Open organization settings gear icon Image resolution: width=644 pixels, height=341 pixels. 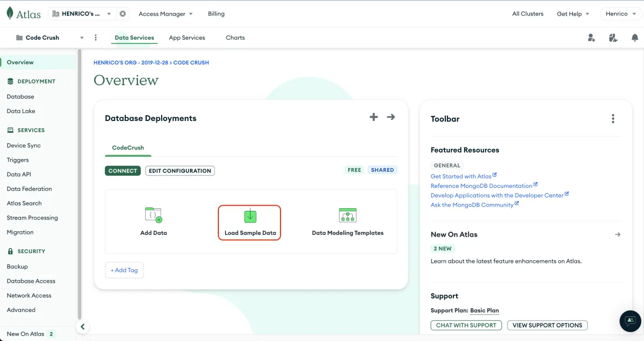pos(123,14)
